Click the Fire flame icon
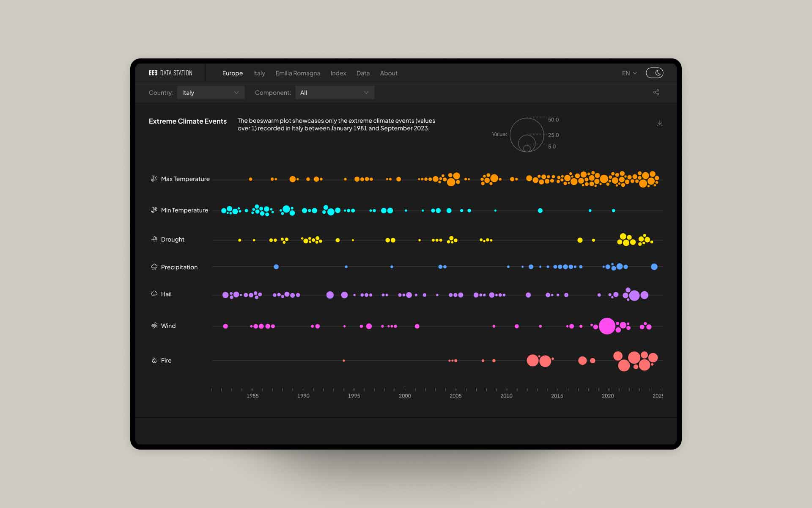 [154, 360]
